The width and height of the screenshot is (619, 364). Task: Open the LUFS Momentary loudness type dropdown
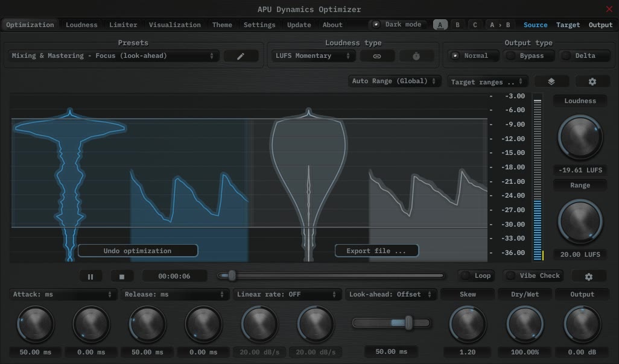point(313,56)
